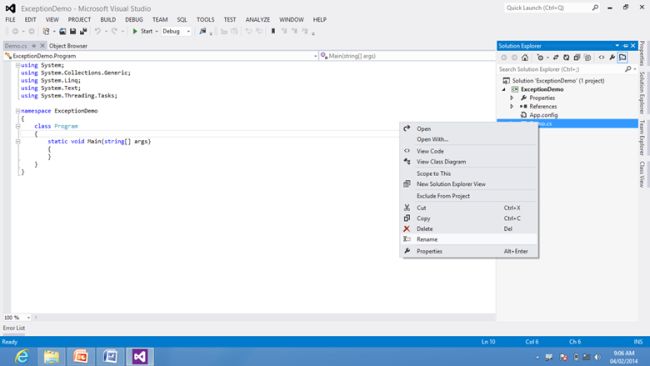
Task: Open Solution Explorer window options dropdown
Action: (617, 46)
